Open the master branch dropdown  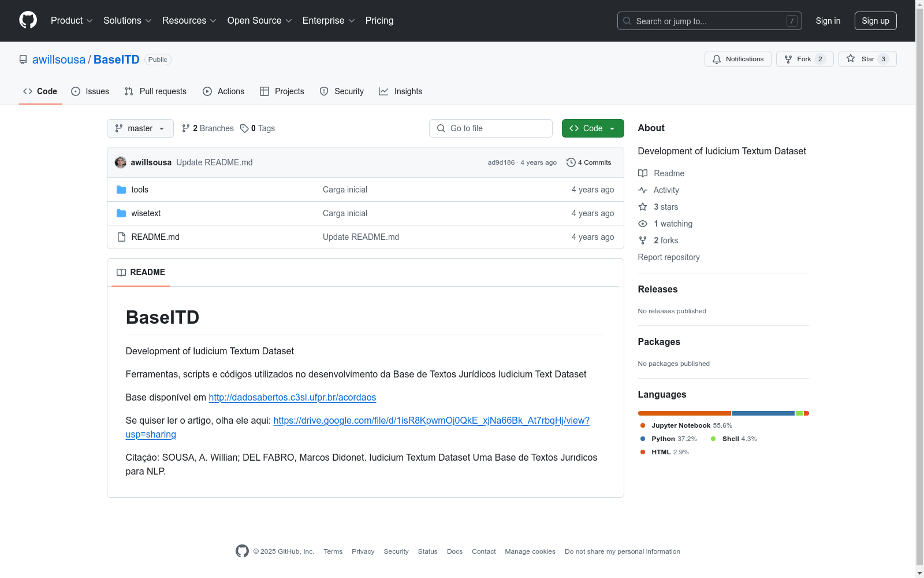tap(140, 128)
